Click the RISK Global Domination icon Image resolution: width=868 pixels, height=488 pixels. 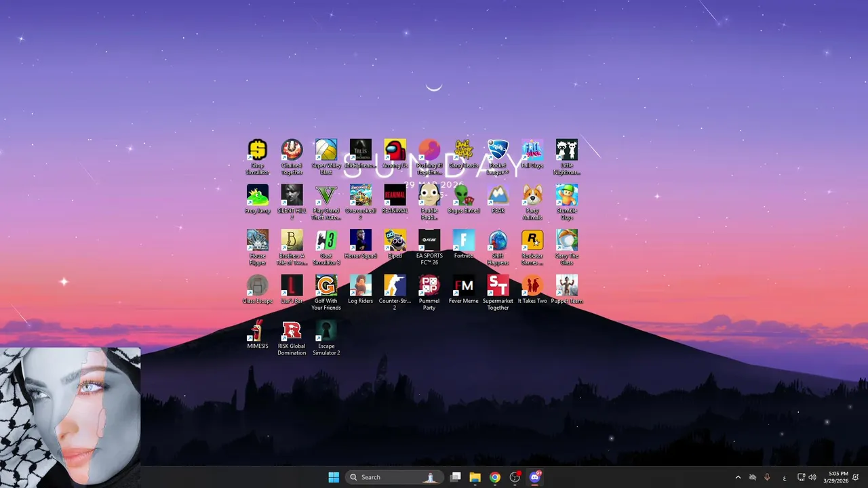tap(292, 338)
